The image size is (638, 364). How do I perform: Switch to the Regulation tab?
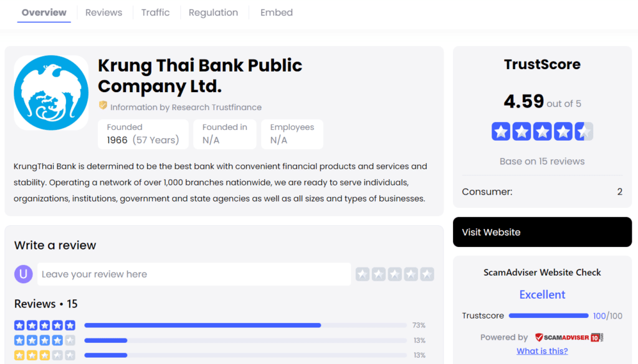coord(213,12)
